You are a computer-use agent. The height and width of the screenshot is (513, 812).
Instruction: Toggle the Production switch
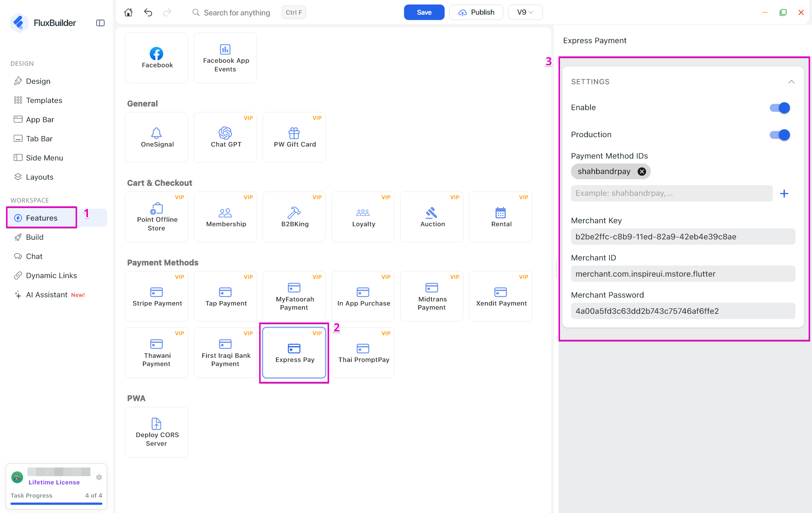pyautogui.click(x=780, y=135)
